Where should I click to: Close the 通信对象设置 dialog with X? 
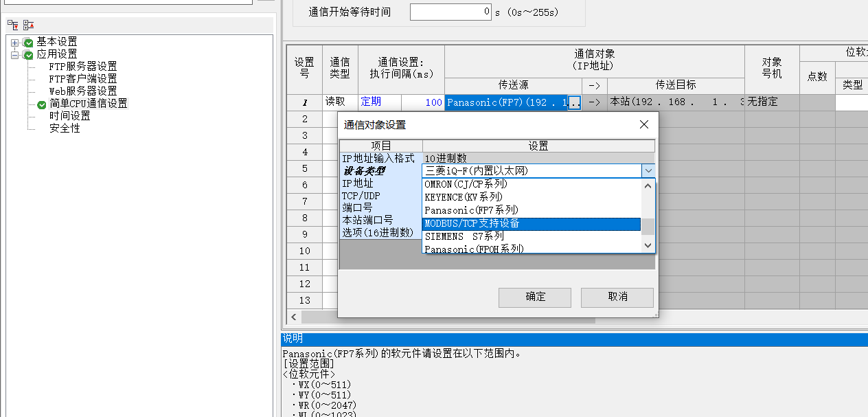pyautogui.click(x=643, y=124)
